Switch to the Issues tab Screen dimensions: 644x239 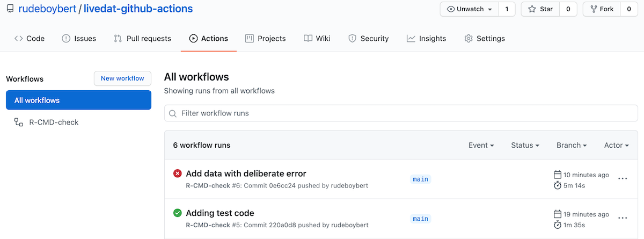click(79, 39)
